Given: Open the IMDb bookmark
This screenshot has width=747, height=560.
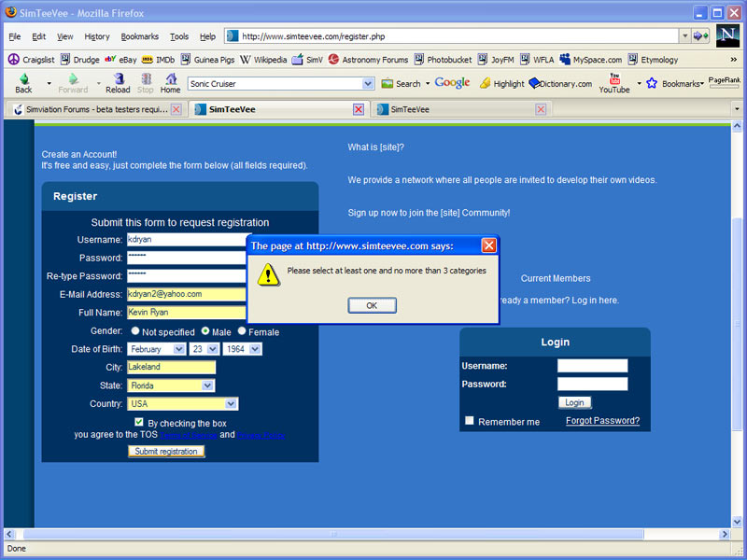Looking at the screenshot, I should pyautogui.click(x=159, y=60).
